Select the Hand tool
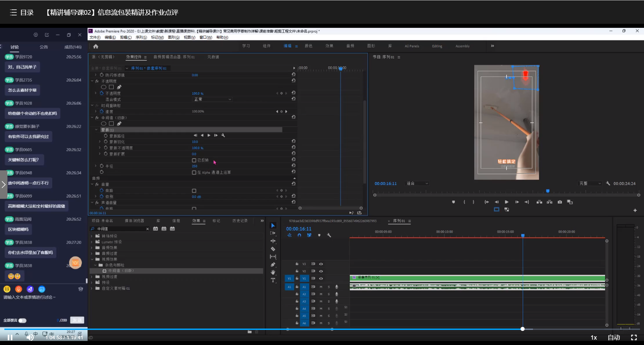Screen dimensions: 644x345 (x=273, y=272)
